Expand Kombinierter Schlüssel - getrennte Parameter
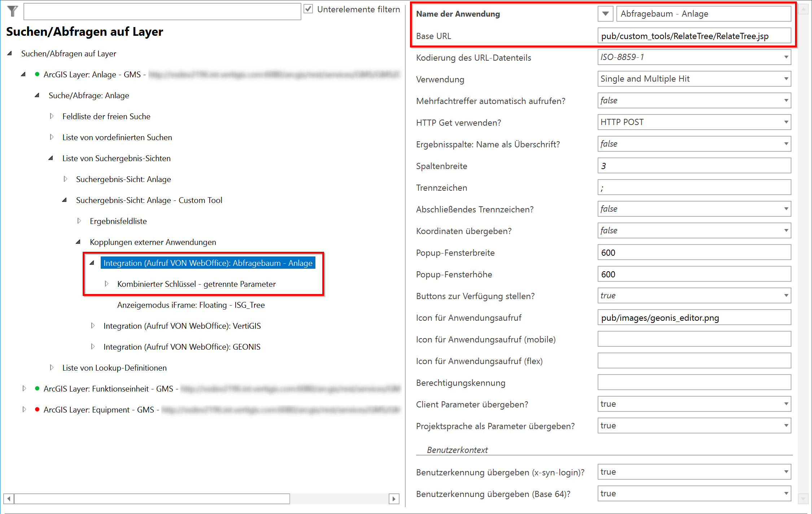The width and height of the screenshot is (812, 514). 106,284
